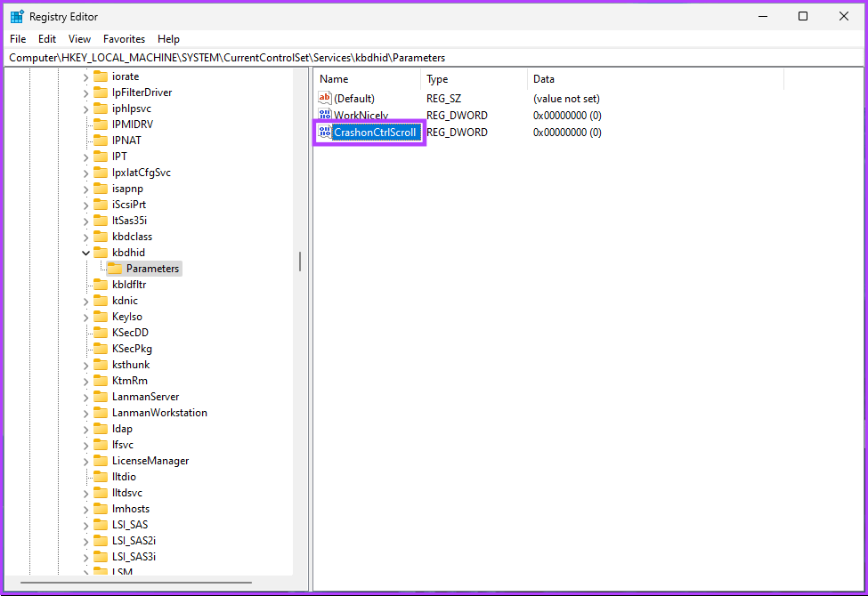Click the IpxlatCfgSvc folder icon
The height and width of the screenshot is (596, 868).
pos(101,173)
